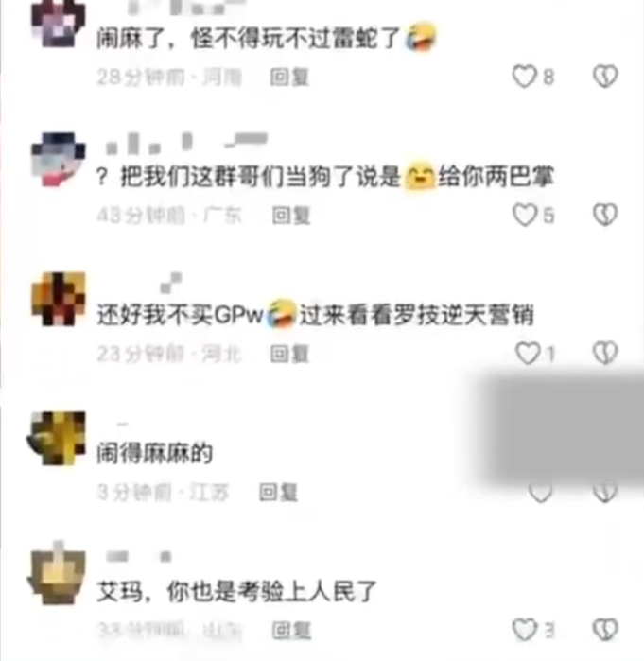Screen dimensions: 644x661
Task: Open avatar of the GPw commenter
Action: (59, 299)
